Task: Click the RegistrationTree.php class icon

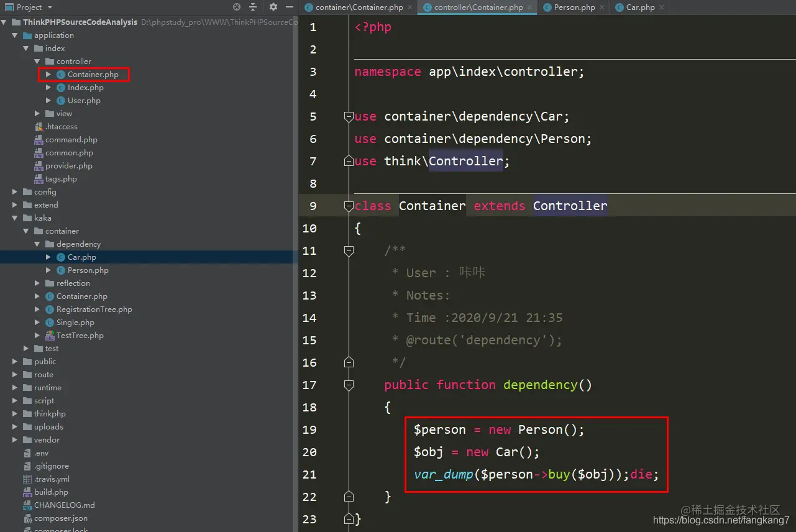Action: click(x=50, y=310)
